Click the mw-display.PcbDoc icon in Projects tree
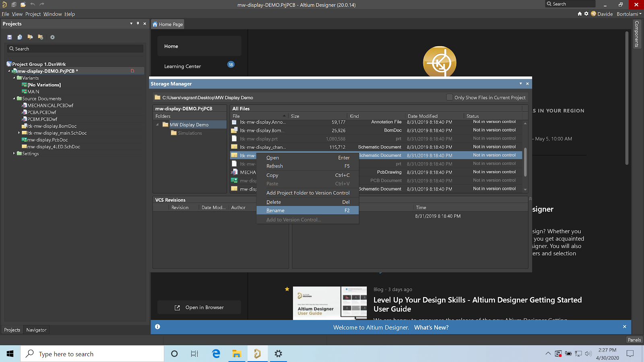This screenshot has height=362, width=644. (x=24, y=140)
